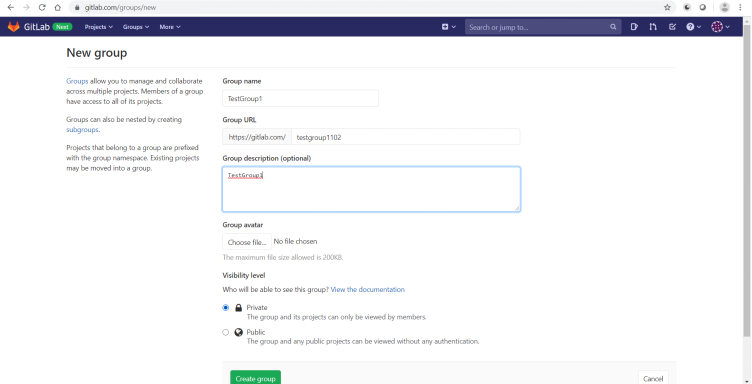Expand the Groups dropdown menu
Viewport: 752px width, 384px height.
(x=136, y=27)
